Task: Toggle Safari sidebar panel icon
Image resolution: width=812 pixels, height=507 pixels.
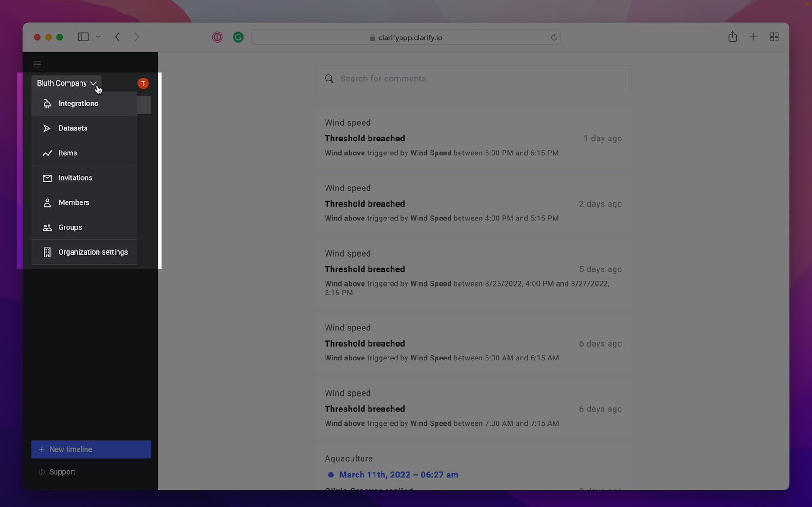Action: coord(83,37)
